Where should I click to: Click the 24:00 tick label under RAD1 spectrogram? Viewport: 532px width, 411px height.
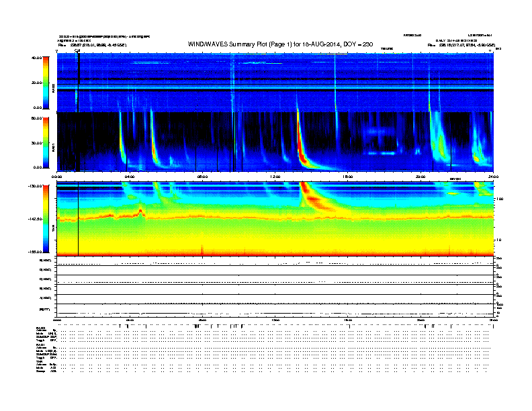pyautogui.click(x=493, y=177)
